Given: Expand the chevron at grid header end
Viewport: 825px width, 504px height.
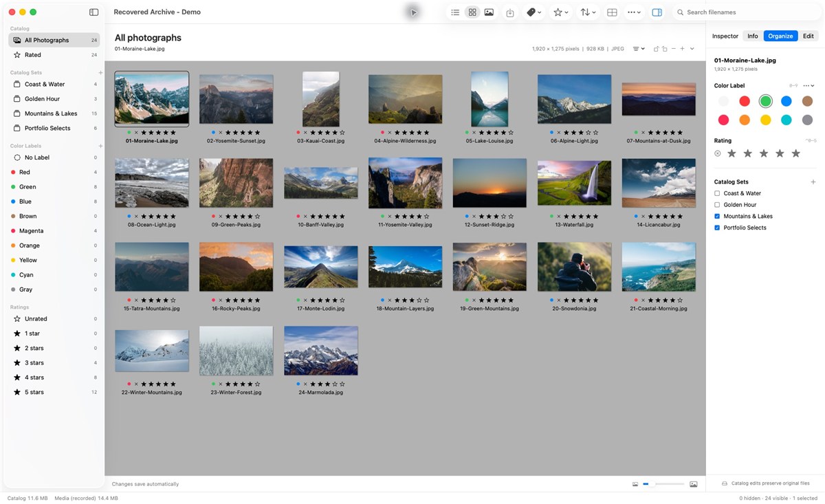Looking at the screenshot, I should [692, 49].
